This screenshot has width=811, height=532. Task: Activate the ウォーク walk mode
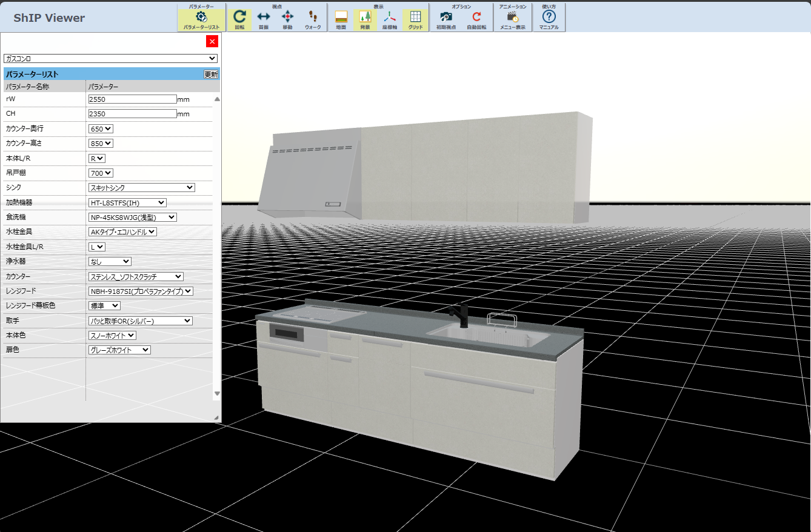(313, 17)
